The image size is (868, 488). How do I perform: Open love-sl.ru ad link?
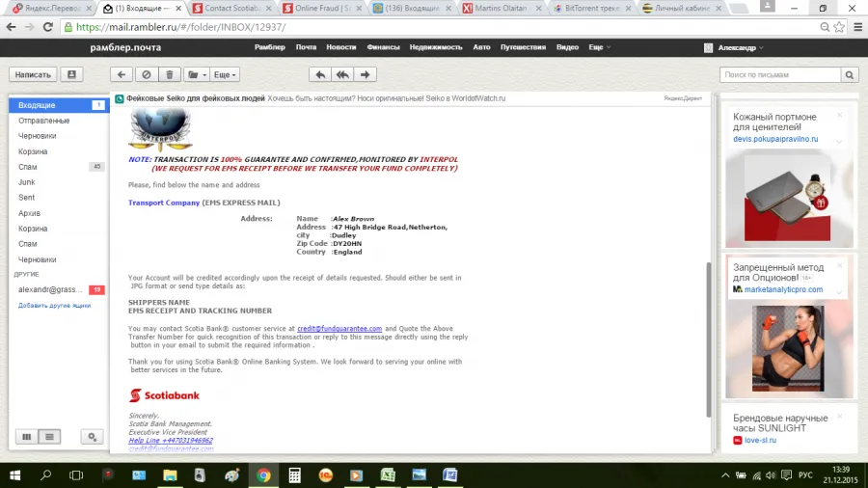[x=760, y=441]
